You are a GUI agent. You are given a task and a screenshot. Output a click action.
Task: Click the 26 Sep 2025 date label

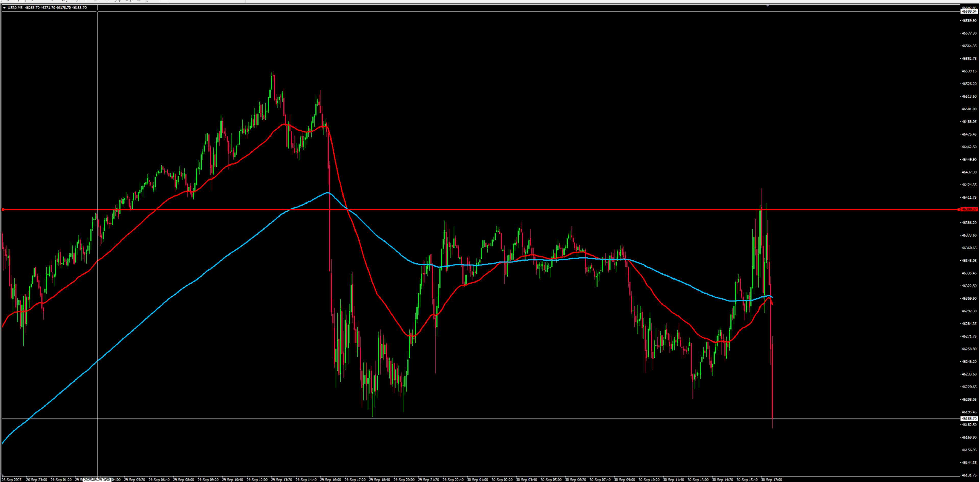pos(11,480)
